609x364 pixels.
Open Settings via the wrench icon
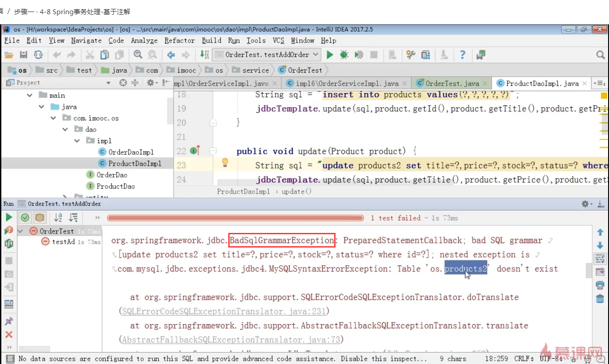click(411, 55)
